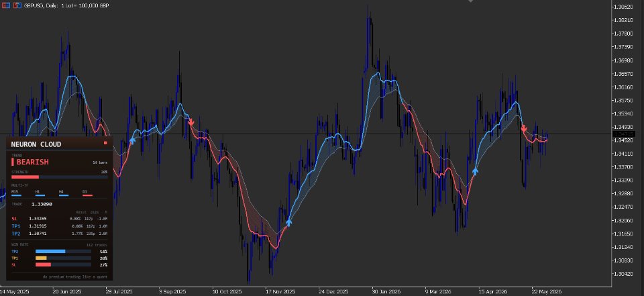Click the -1.0R value in SL row

(102, 219)
